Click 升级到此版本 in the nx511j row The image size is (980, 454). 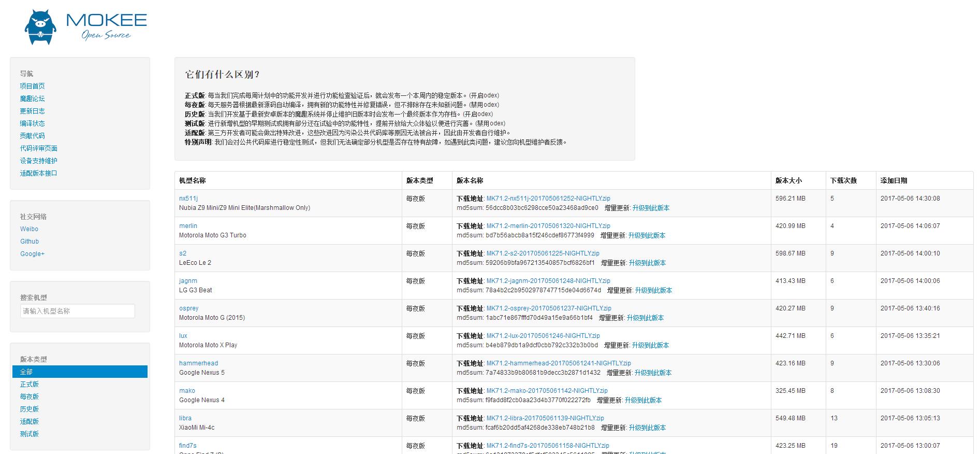[651, 208]
